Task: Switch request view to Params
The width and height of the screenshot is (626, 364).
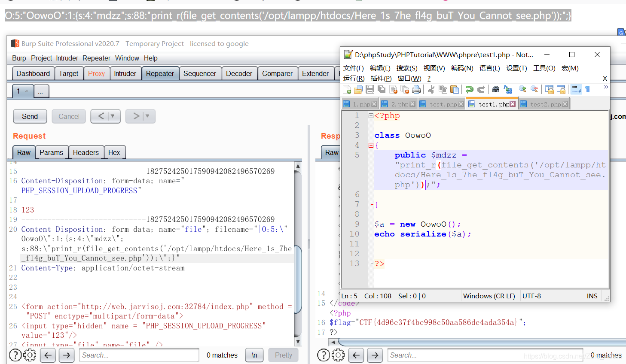Action: point(51,152)
